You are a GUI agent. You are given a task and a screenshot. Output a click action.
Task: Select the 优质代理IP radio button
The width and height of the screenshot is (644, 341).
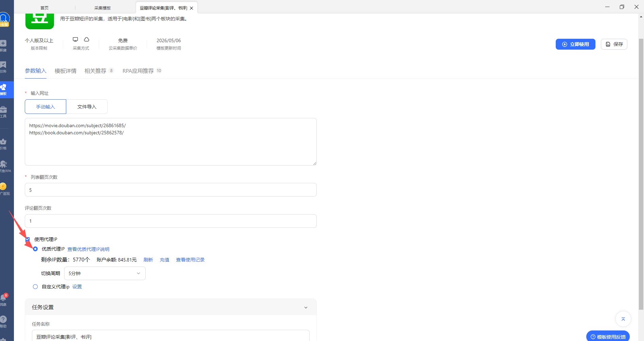pos(35,249)
